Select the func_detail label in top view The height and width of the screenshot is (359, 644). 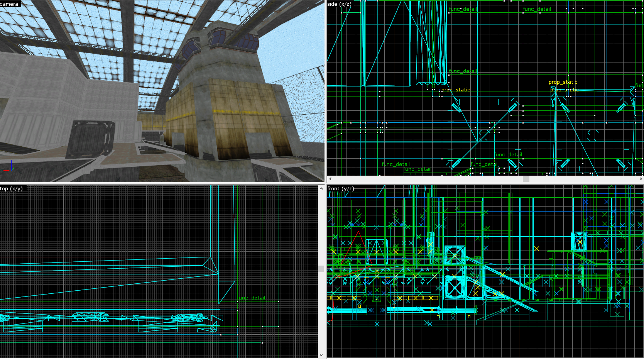point(251,298)
